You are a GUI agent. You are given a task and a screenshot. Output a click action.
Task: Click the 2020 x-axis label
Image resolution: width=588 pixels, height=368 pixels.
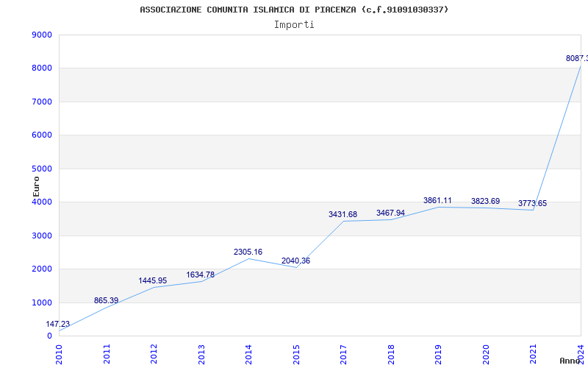click(486, 354)
